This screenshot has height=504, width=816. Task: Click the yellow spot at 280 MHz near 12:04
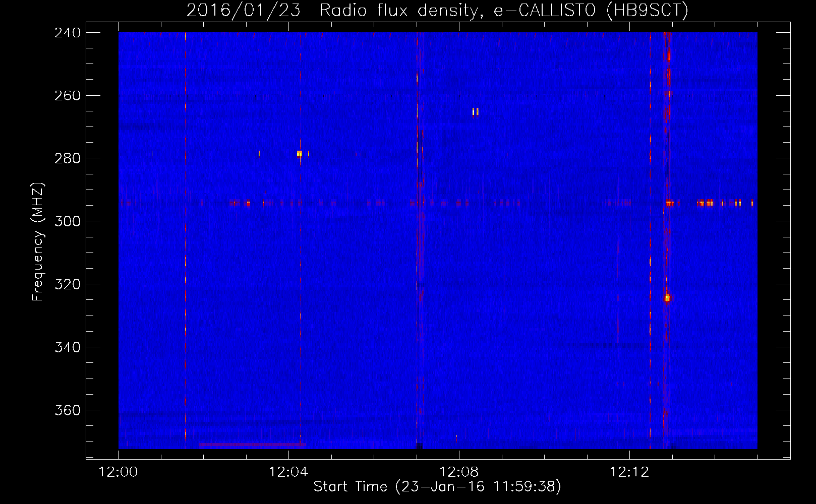[300, 153]
